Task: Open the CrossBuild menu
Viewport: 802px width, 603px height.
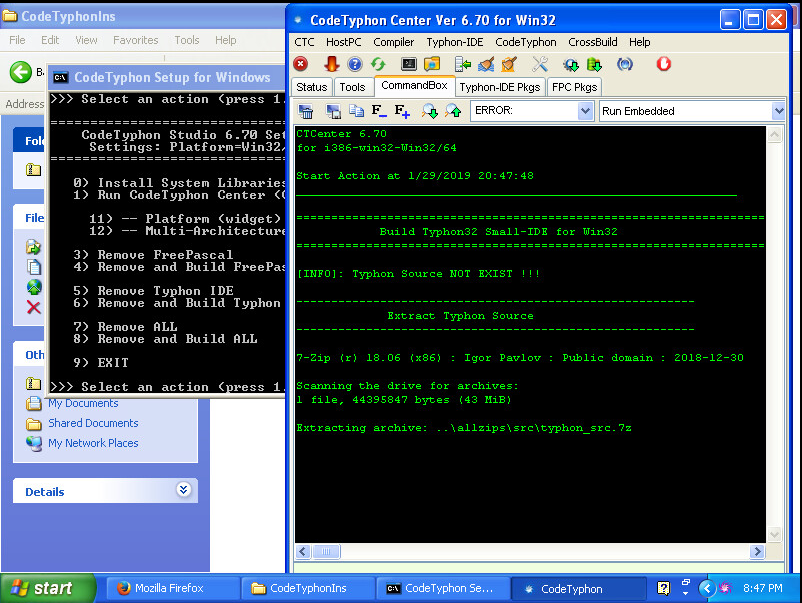Action: coord(593,42)
